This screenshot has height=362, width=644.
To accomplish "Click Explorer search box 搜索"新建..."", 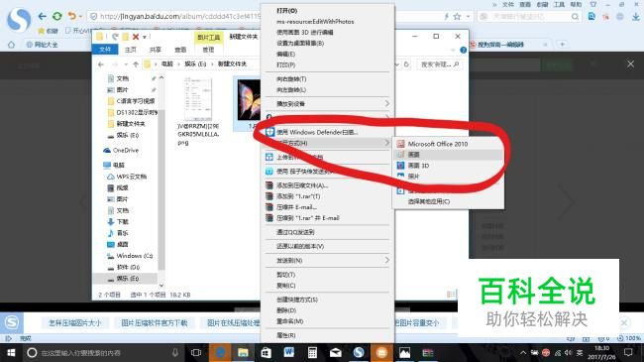I will [440, 64].
